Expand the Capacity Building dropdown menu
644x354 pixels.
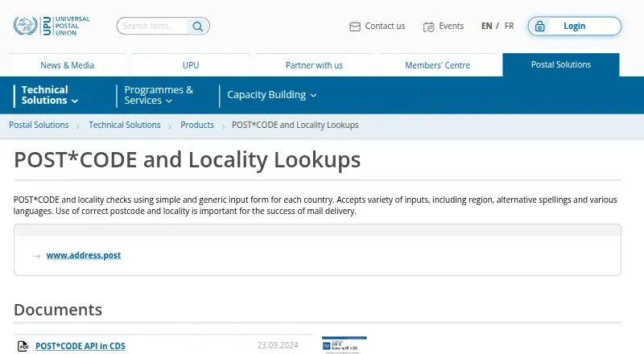[x=271, y=95]
